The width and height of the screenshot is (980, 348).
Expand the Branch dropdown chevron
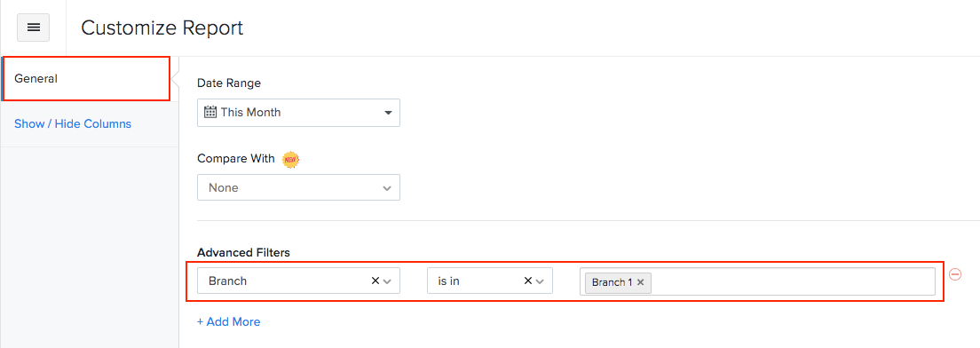(388, 281)
